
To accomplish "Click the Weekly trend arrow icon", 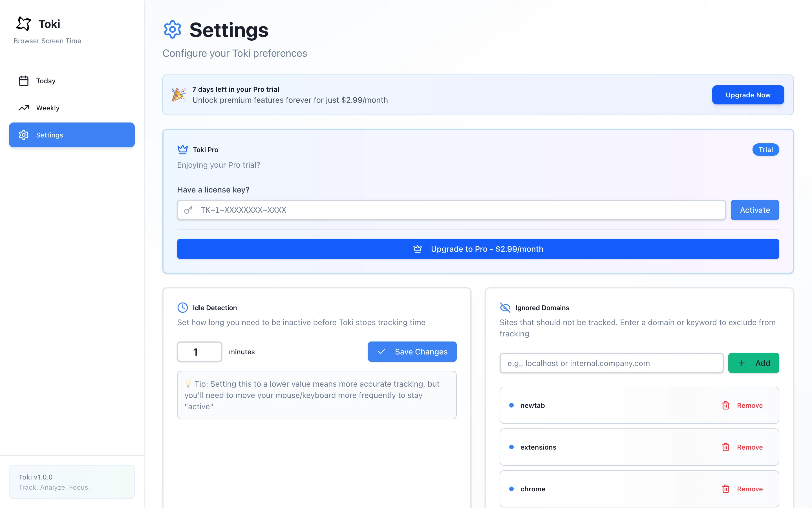I will pos(23,108).
